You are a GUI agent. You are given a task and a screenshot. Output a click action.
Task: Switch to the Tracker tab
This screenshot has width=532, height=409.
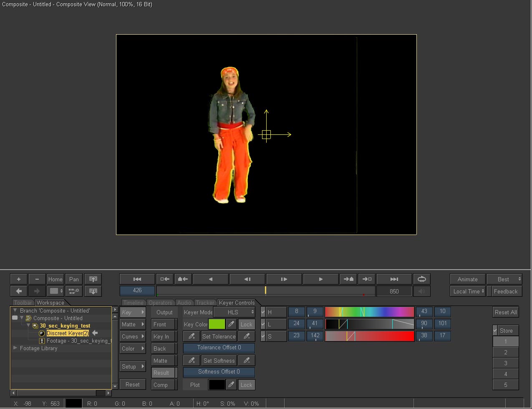click(x=205, y=303)
